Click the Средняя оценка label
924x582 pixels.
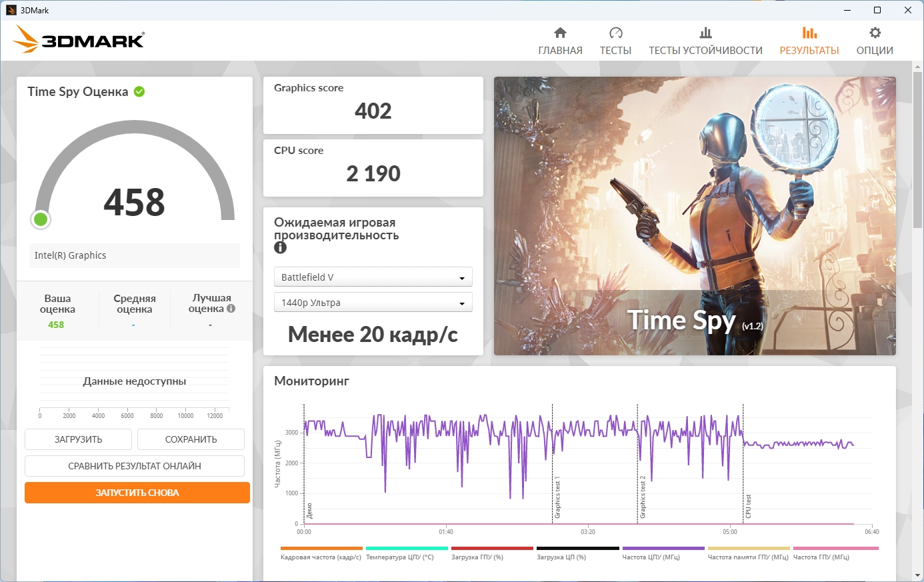pos(135,304)
